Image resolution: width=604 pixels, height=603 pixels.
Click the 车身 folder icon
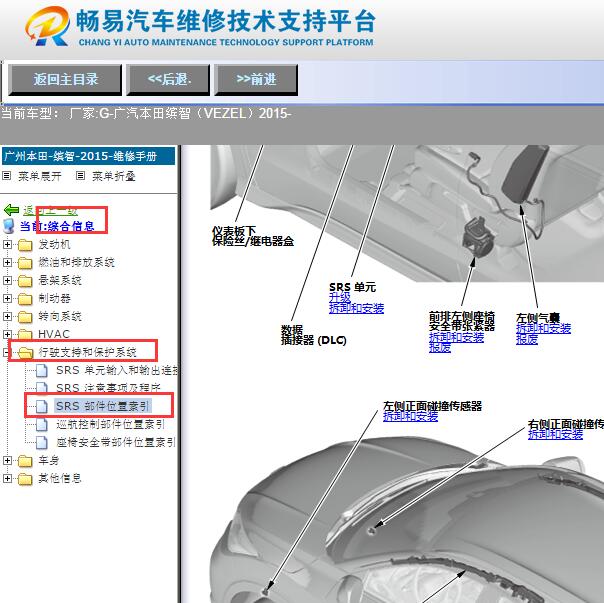pos(25,460)
